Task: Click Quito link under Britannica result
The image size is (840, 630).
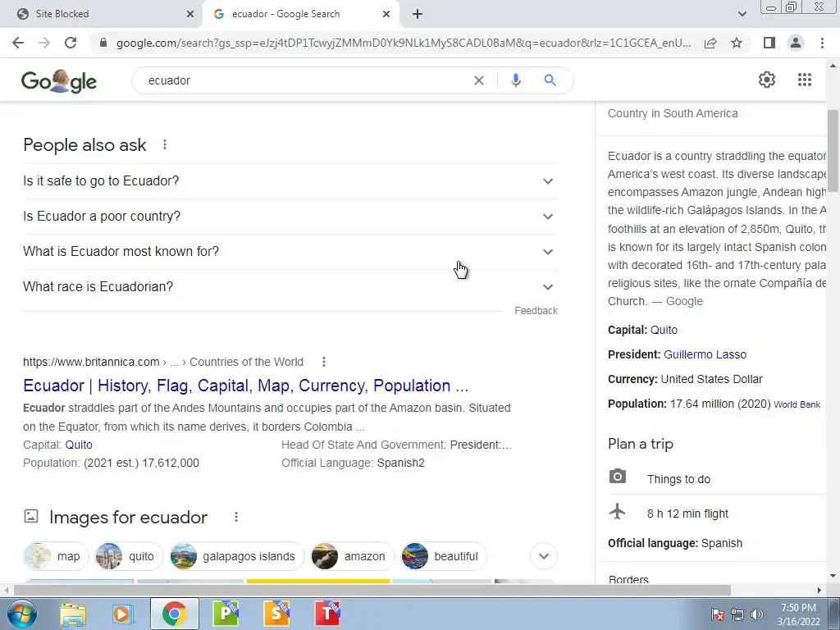Action: click(79, 445)
